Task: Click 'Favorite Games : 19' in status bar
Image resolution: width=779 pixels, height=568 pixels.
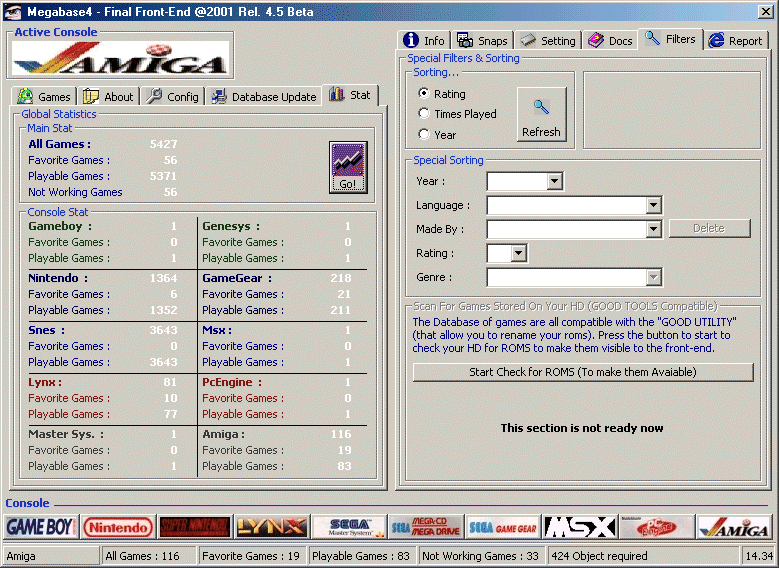Action: coord(251,556)
